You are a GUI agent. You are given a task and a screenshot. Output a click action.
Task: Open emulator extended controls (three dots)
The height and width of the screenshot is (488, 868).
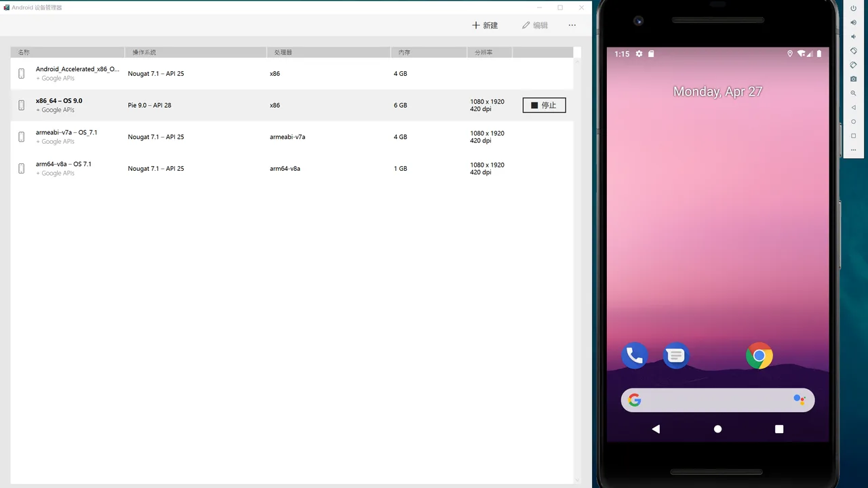[x=853, y=150]
